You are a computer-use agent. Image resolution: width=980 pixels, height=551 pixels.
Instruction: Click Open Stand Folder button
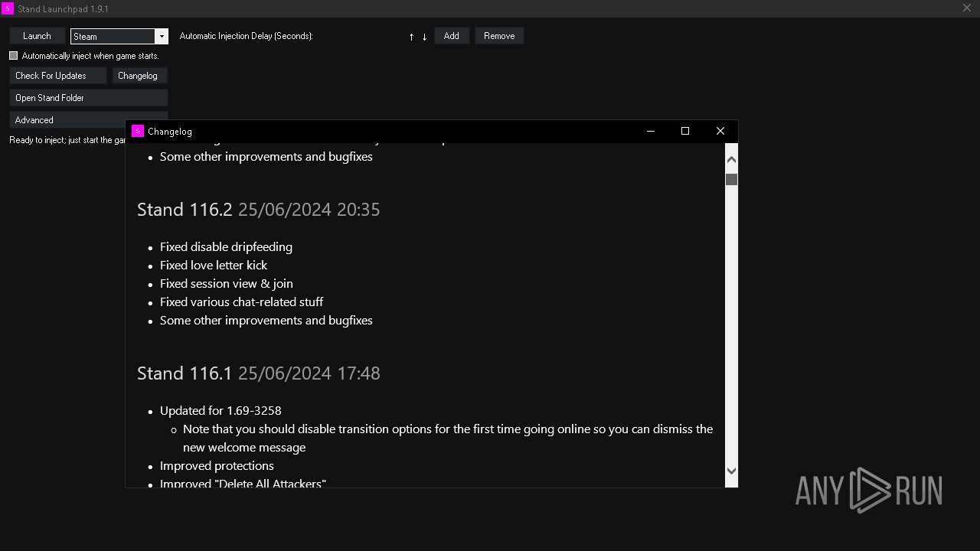tap(89, 98)
